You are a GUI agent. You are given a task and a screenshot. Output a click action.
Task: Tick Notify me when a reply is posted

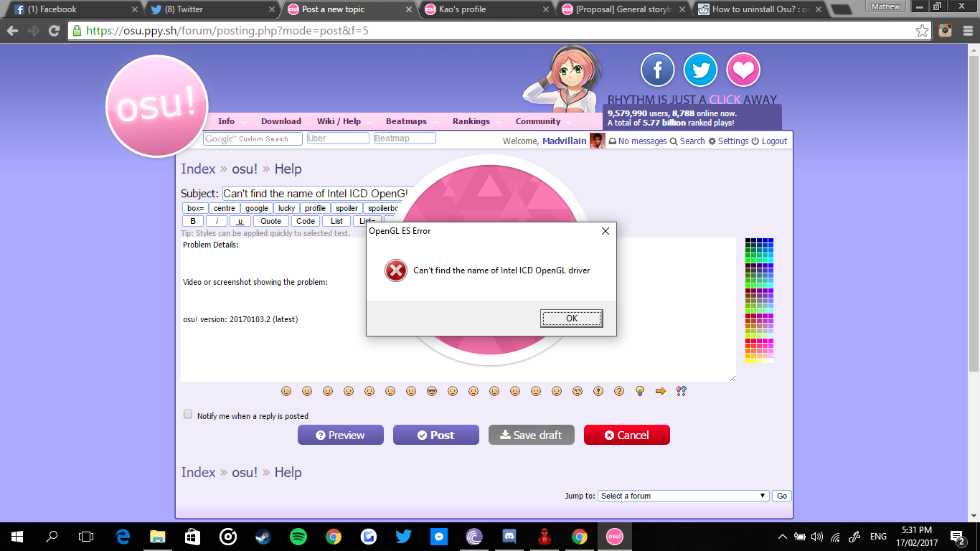pos(188,415)
